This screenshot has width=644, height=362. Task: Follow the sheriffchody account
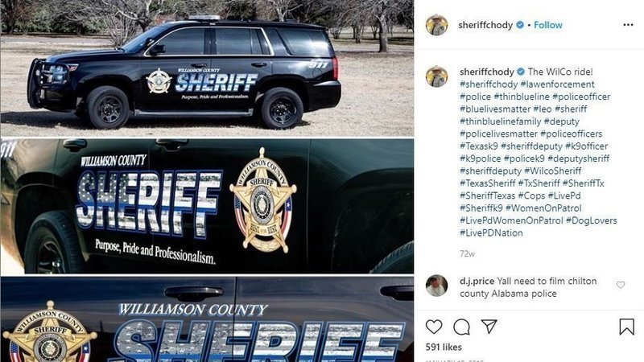pos(548,25)
